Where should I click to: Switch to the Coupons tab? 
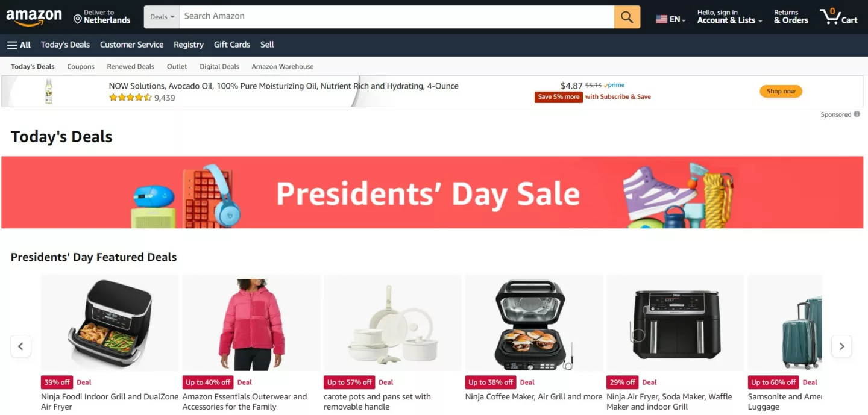point(81,67)
